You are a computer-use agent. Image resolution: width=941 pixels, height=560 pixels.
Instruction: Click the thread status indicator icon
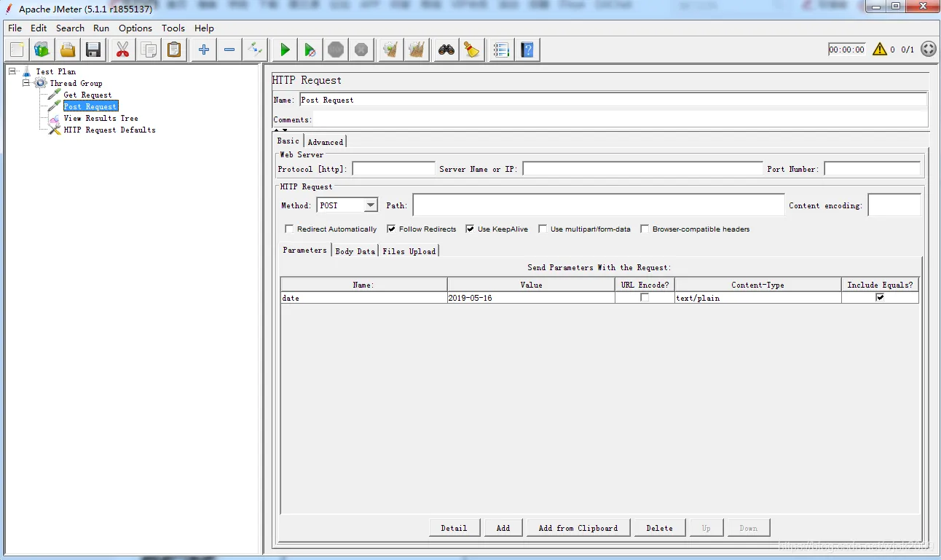click(x=928, y=50)
